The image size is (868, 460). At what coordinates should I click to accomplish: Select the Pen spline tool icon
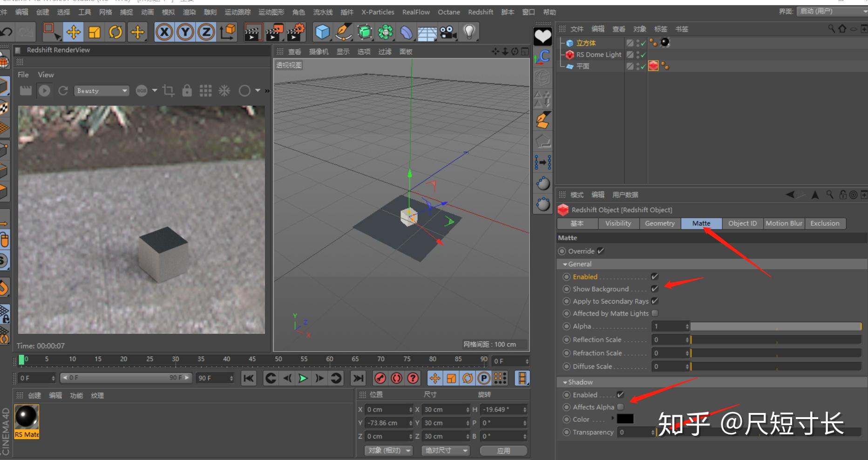click(343, 32)
